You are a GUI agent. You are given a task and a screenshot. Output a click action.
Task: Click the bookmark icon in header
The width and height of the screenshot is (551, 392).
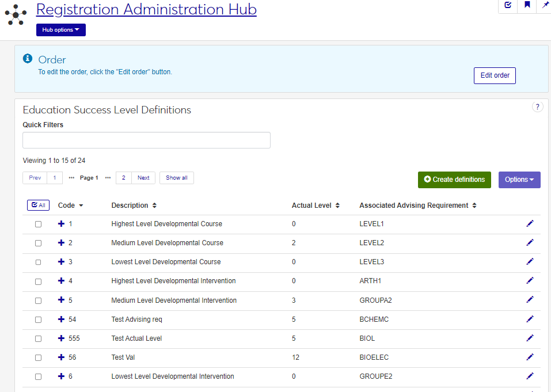[x=527, y=5]
